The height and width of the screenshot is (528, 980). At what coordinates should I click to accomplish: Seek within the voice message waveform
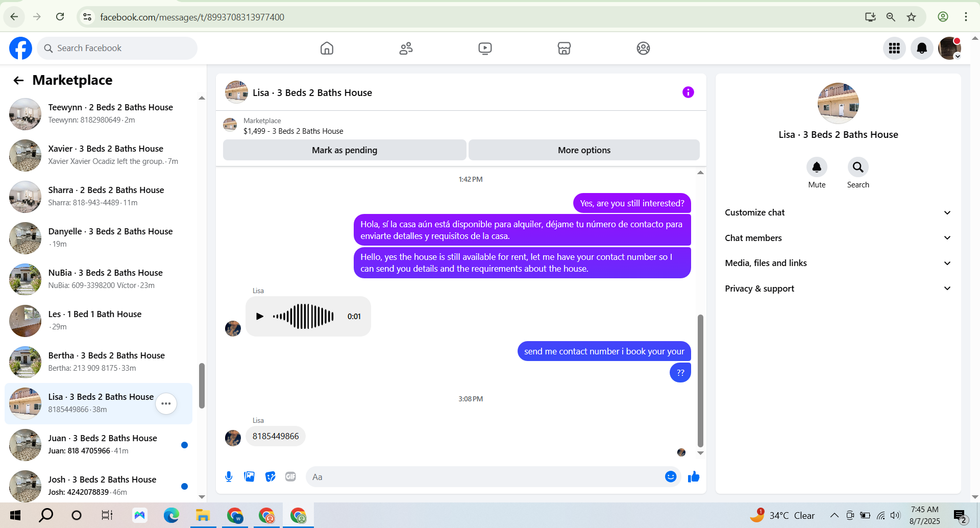303,316
